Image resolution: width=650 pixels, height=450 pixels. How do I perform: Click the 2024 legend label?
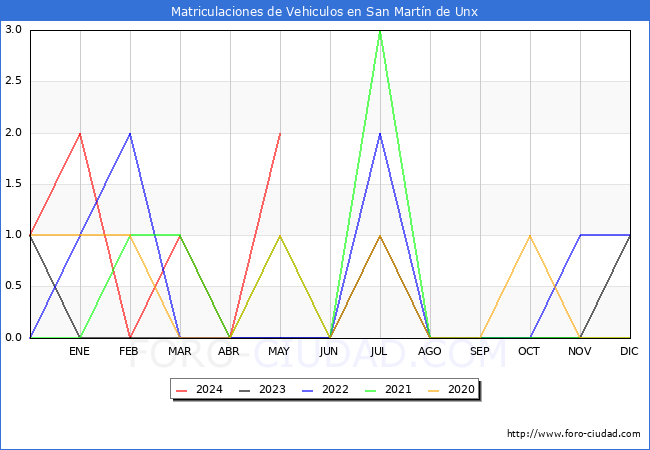point(209,390)
